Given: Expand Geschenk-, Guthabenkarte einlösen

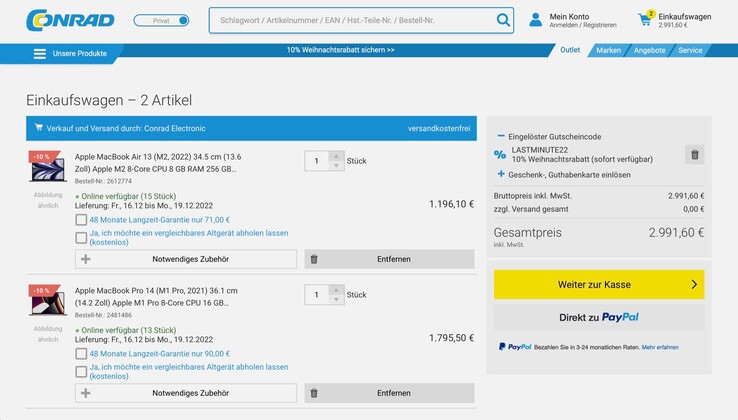Looking at the screenshot, I should click(564, 175).
